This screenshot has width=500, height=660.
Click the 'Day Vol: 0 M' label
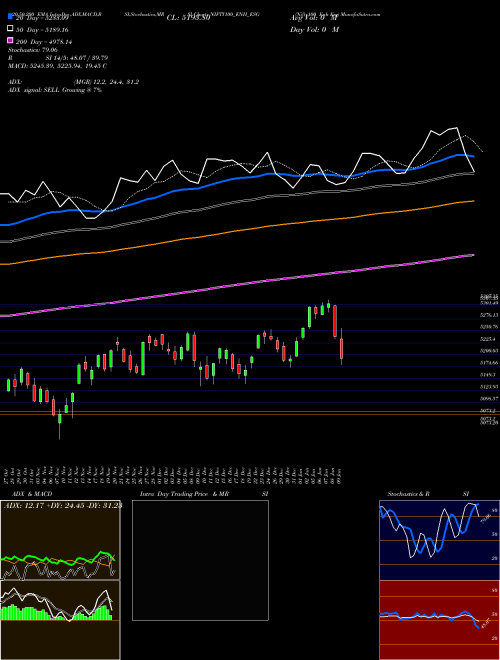314,30
